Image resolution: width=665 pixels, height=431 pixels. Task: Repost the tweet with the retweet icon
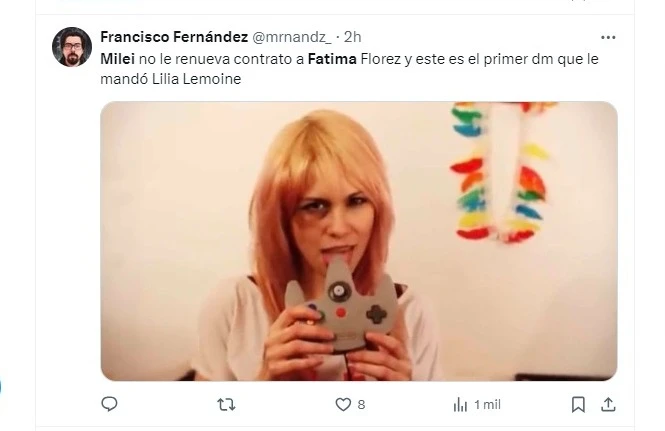click(227, 404)
